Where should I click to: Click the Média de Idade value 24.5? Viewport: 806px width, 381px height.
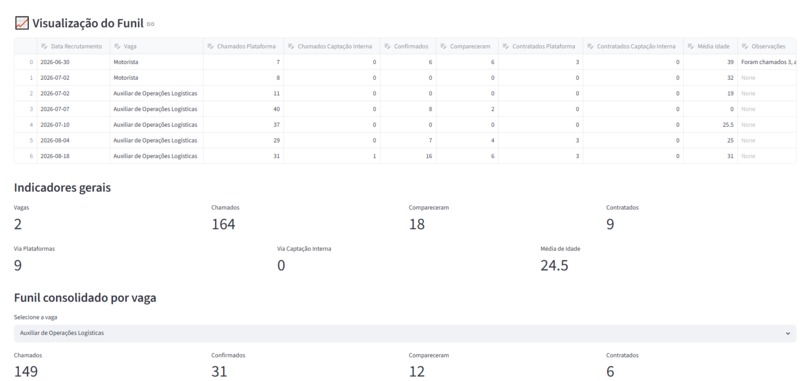tap(554, 265)
